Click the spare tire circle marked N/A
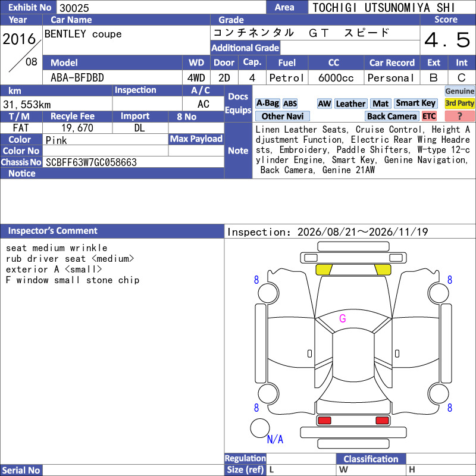Viewport: 476px width, 476px height. click(x=260, y=428)
